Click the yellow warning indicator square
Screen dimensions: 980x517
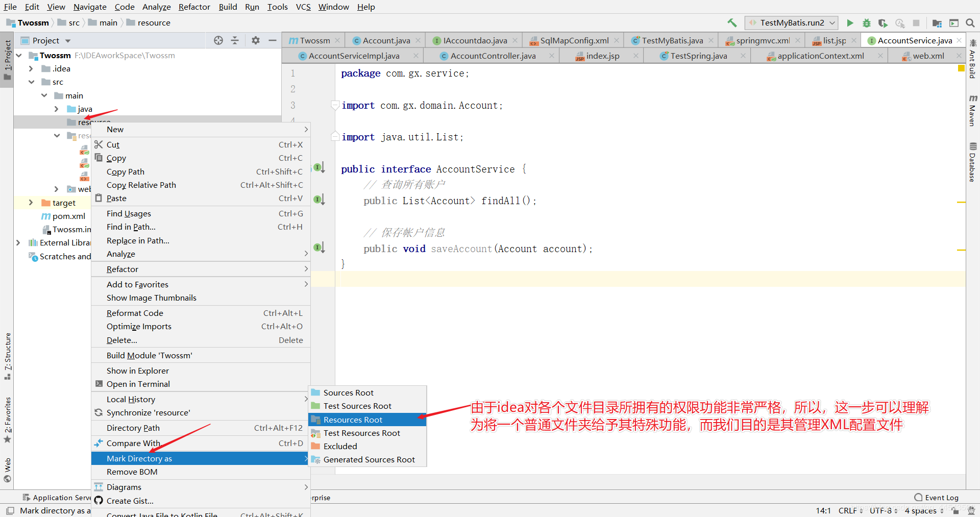(x=961, y=68)
